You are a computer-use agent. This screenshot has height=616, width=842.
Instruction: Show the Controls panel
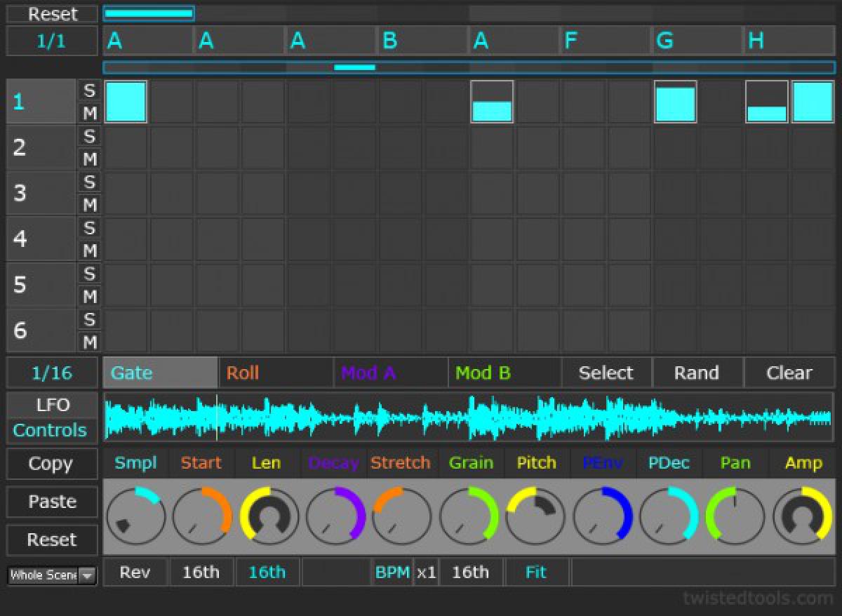point(52,430)
